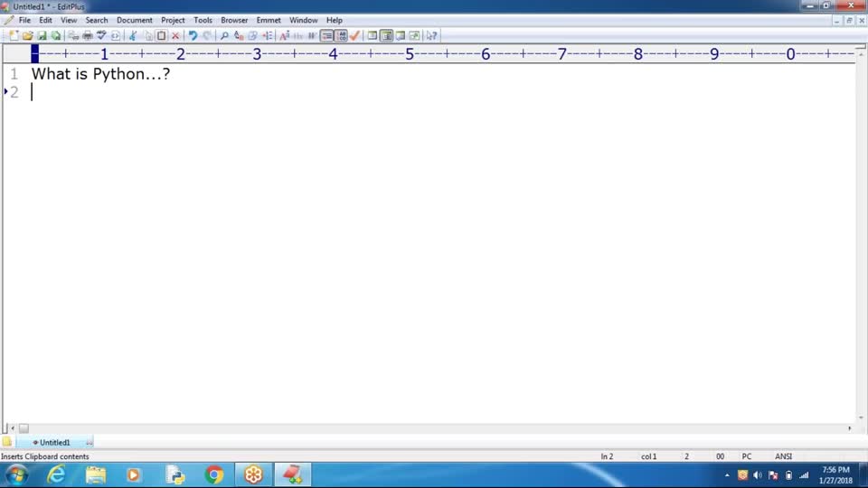Show hidden system tray icons arrow
The width and height of the screenshot is (868, 488).
[x=727, y=475]
